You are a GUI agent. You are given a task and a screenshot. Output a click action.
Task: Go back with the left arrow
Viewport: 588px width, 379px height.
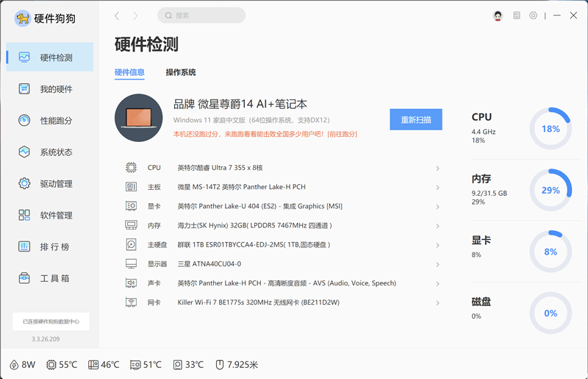coord(117,15)
